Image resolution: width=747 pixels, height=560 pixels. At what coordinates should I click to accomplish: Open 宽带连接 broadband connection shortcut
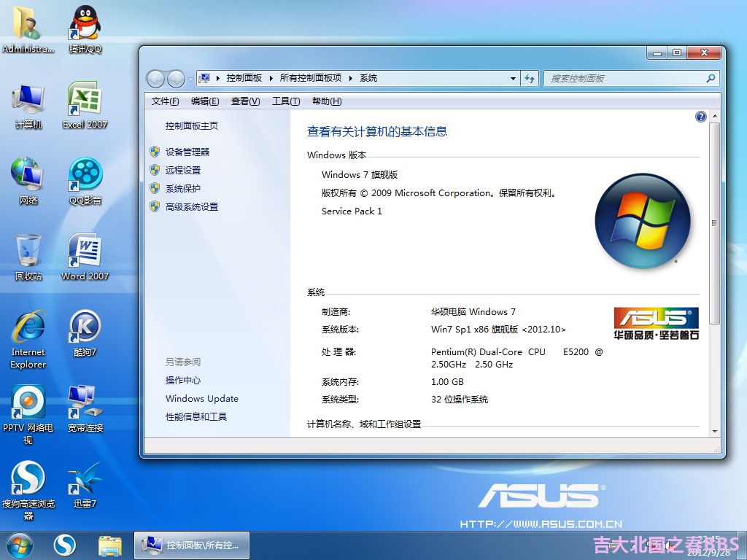[x=85, y=408]
